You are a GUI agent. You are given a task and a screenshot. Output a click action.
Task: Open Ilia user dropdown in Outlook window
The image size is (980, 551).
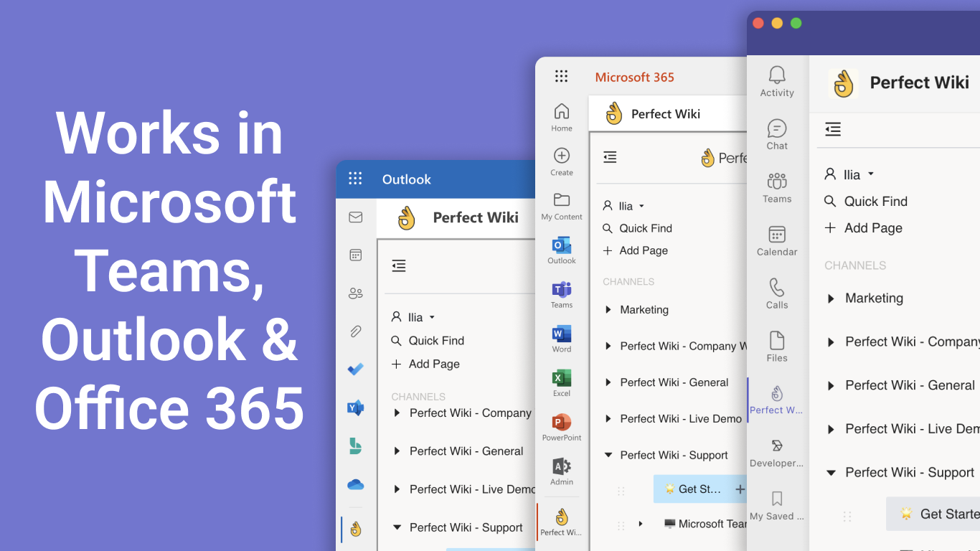(x=413, y=317)
